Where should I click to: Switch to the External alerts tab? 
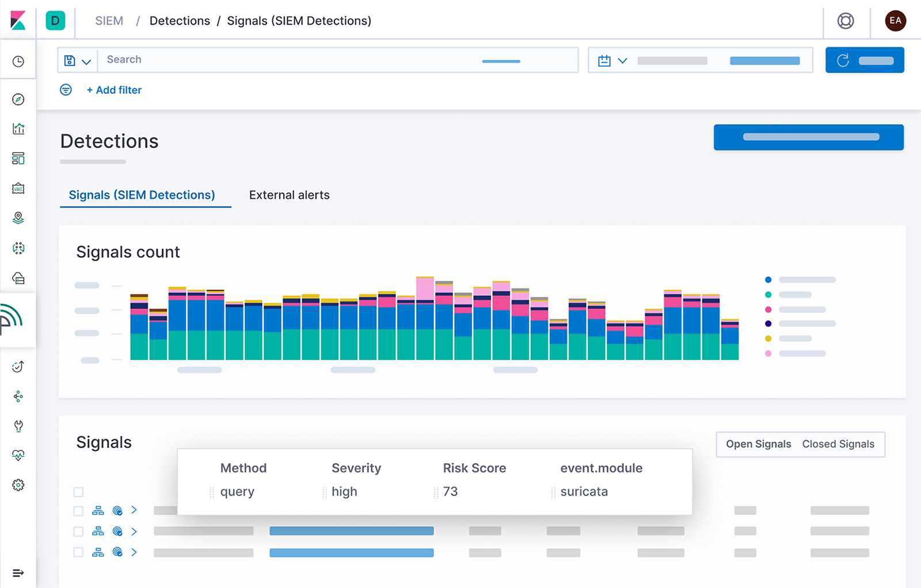pyautogui.click(x=289, y=195)
